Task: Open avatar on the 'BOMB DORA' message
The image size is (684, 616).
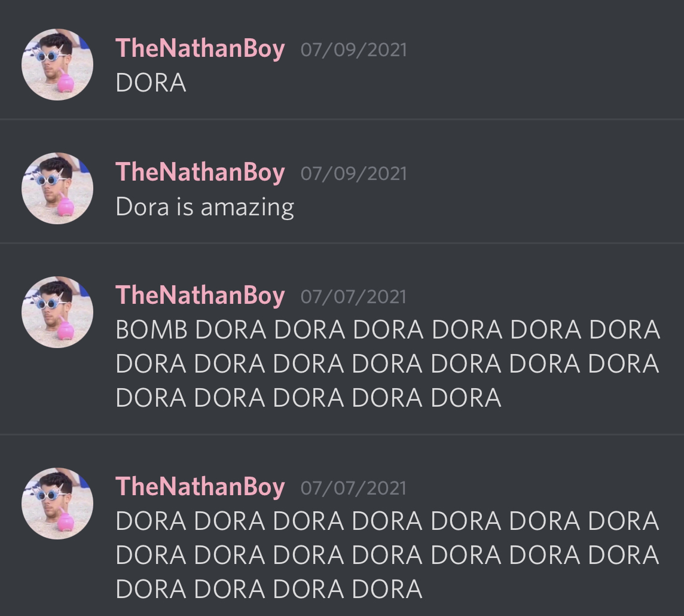Action: [x=57, y=312]
